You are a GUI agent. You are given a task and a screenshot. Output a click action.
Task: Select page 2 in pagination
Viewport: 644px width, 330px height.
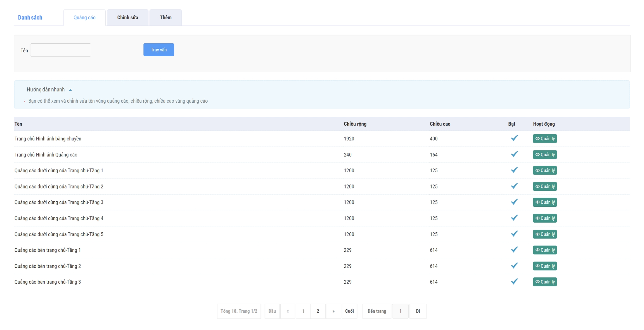[x=318, y=311]
